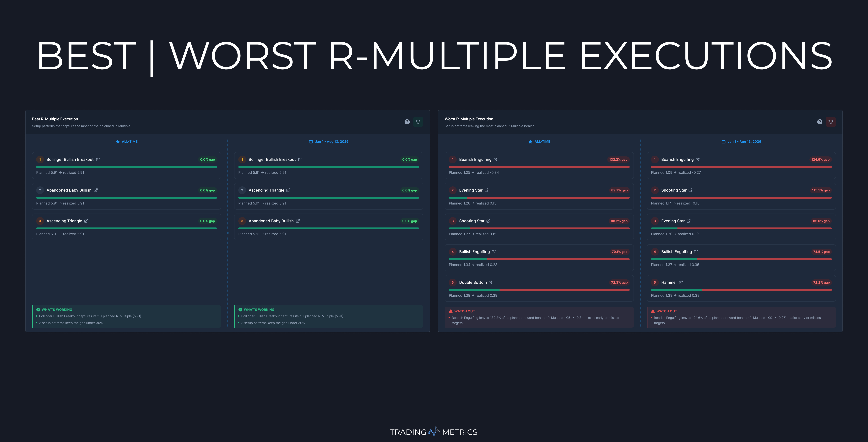
Task: Click 'Planned 1.14 → realized -0.18' text
Action: [x=675, y=203]
